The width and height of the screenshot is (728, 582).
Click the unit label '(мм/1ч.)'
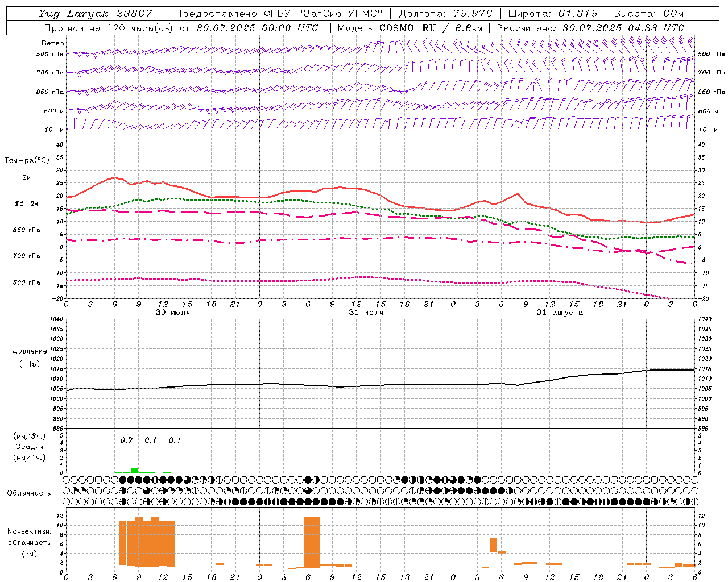(x=30, y=458)
